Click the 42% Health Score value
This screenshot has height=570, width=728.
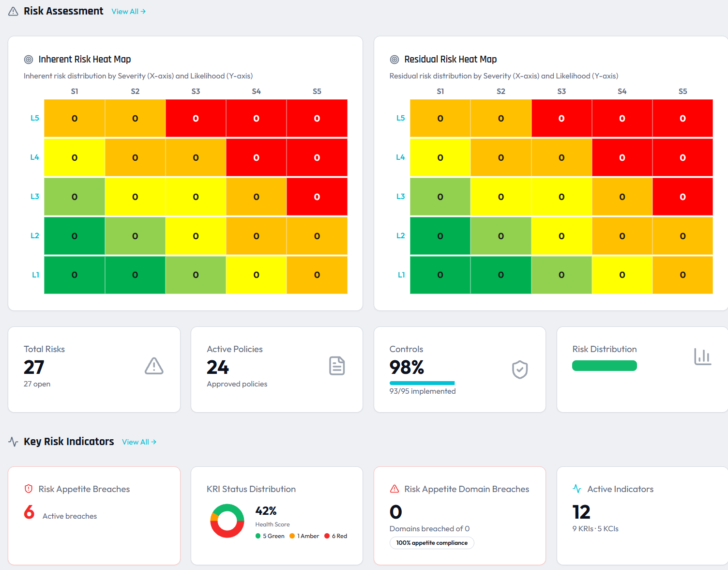[x=266, y=511]
